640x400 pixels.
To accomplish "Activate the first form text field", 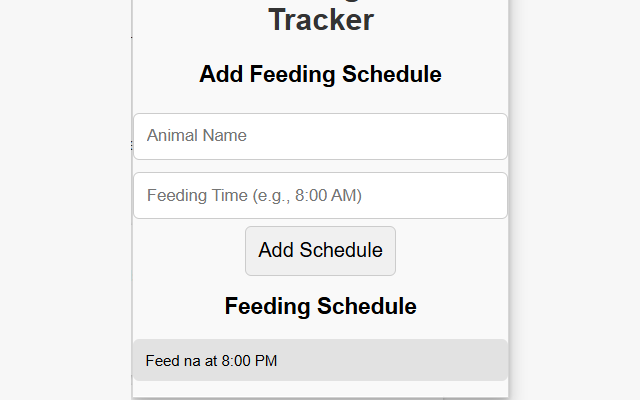I will click(x=320, y=136).
